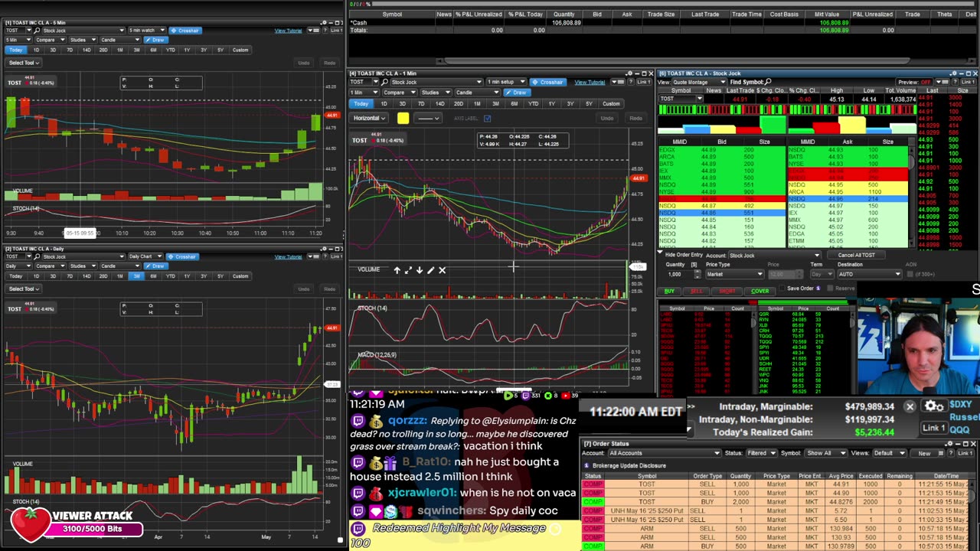Click the layout menu icon in 5 Min chart
This screenshot has height=551, width=980.
(314, 31)
